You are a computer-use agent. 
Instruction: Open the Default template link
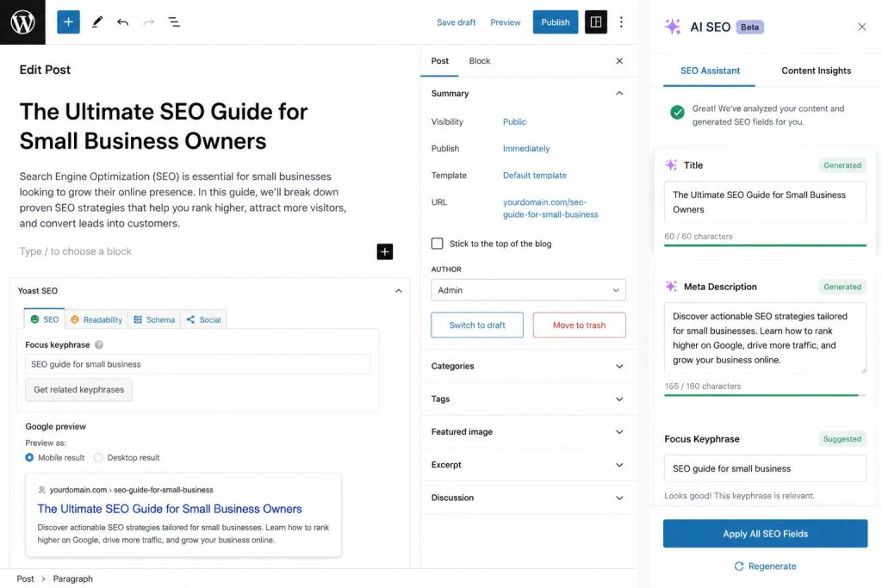534,176
